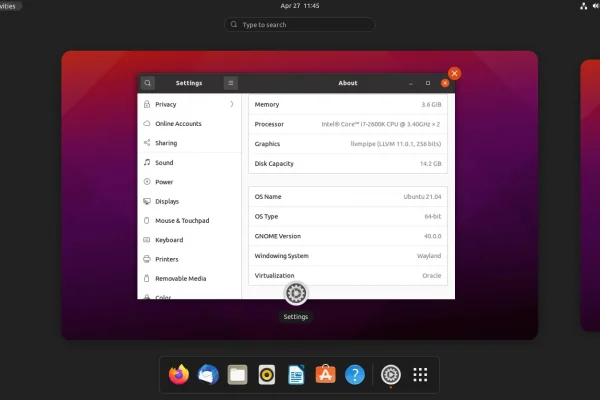Click the Processor row in About

point(348,124)
